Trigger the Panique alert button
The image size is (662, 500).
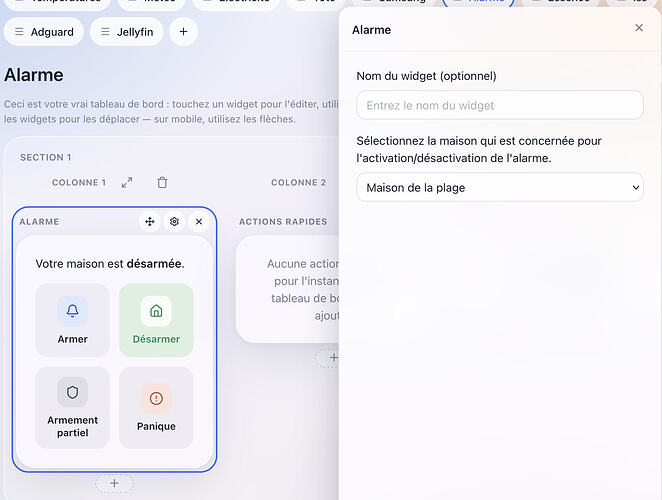[156, 408]
